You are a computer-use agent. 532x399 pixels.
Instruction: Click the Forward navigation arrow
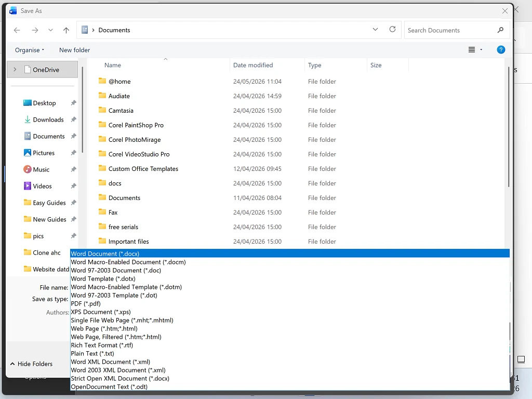coord(35,30)
